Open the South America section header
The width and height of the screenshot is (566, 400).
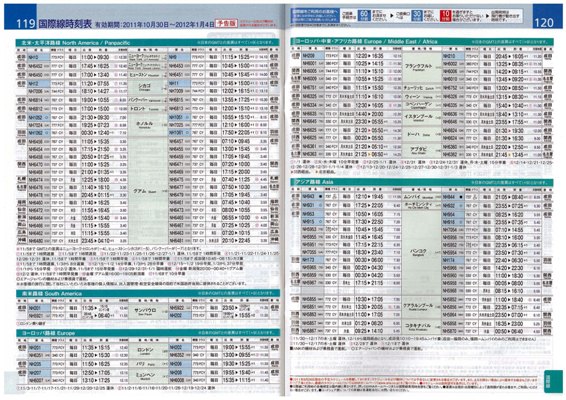click(x=147, y=294)
